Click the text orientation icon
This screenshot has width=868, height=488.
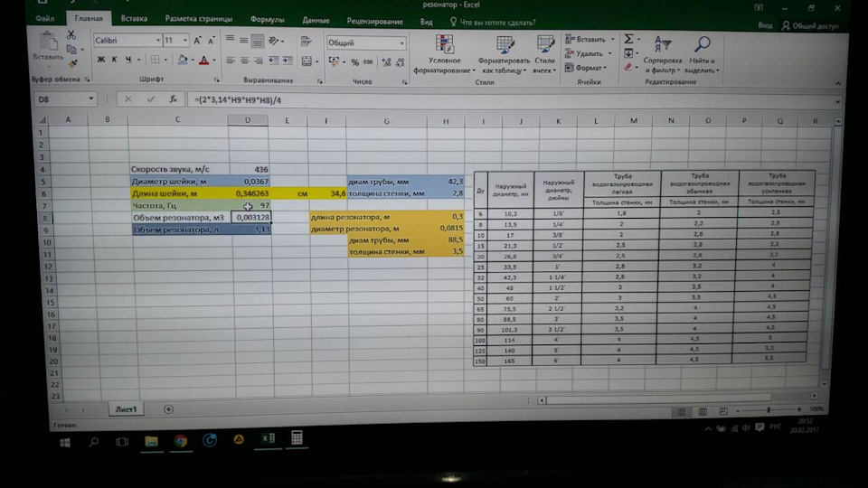273,41
